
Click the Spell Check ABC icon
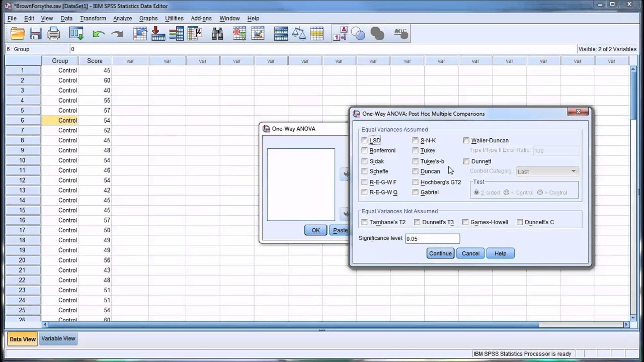click(x=400, y=34)
